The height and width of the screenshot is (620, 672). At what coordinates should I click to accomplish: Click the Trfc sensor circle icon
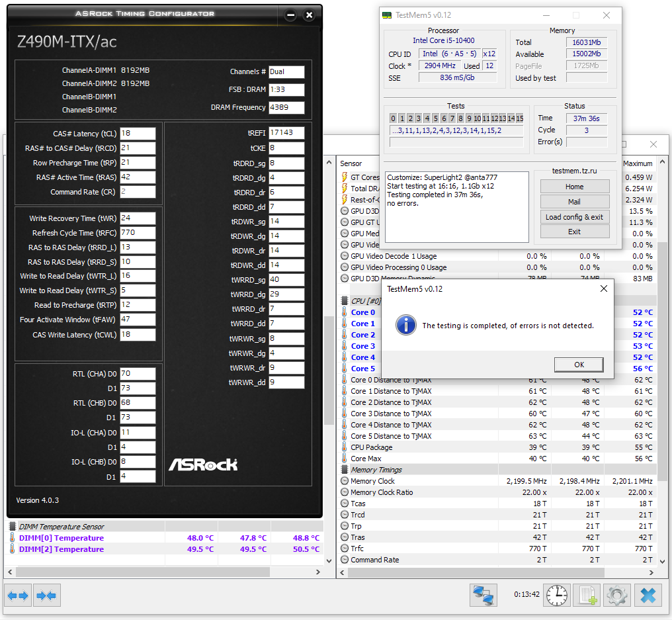[345, 548]
